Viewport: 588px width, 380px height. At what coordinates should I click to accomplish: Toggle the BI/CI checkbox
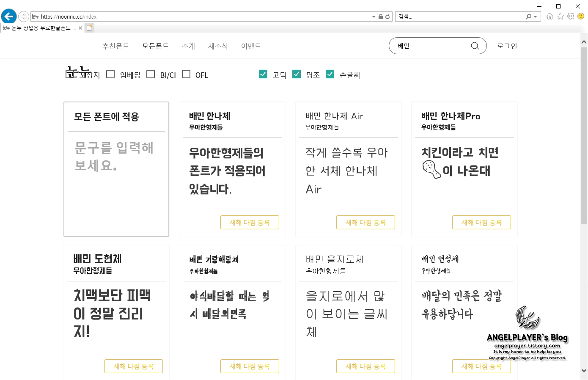pos(151,74)
